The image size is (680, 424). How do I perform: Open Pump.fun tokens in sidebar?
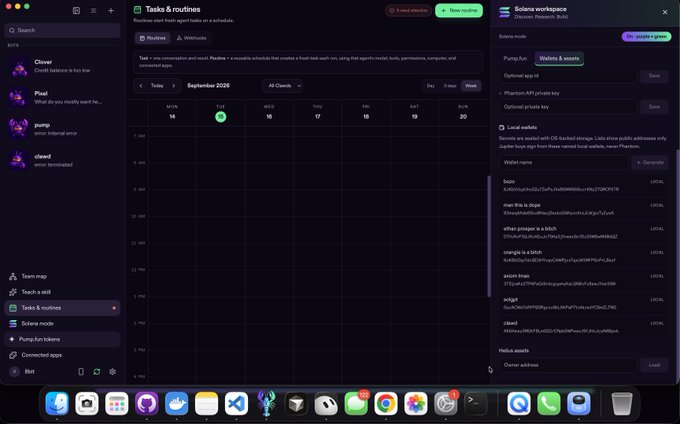62,339
